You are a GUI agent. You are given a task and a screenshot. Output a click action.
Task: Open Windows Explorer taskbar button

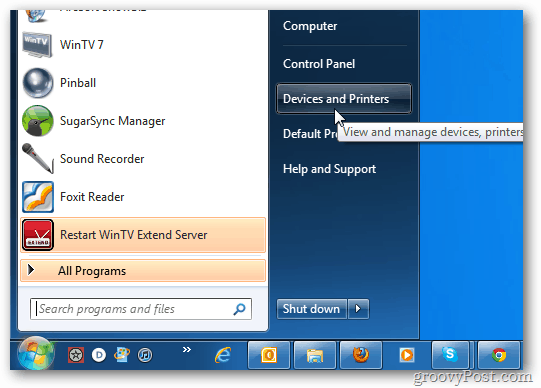(315, 355)
